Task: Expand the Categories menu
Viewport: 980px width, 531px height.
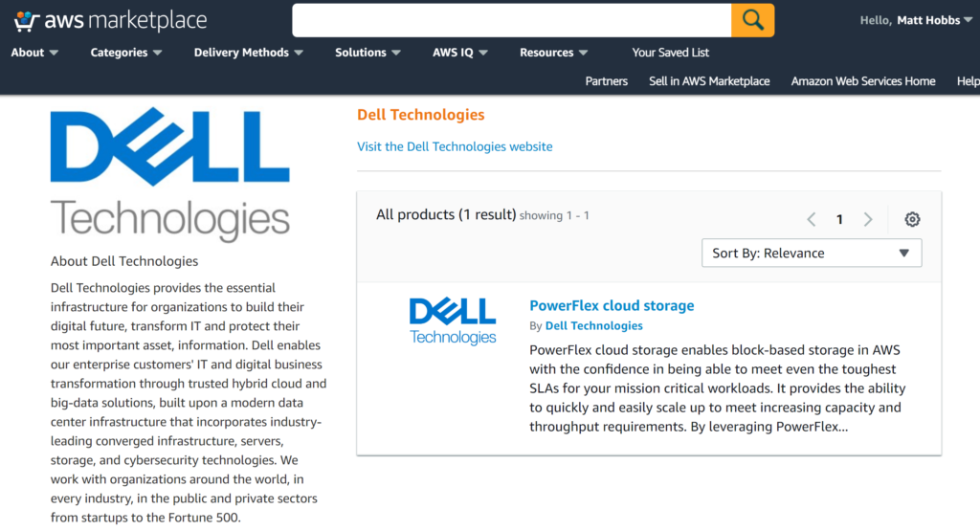Action: [x=125, y=53]
